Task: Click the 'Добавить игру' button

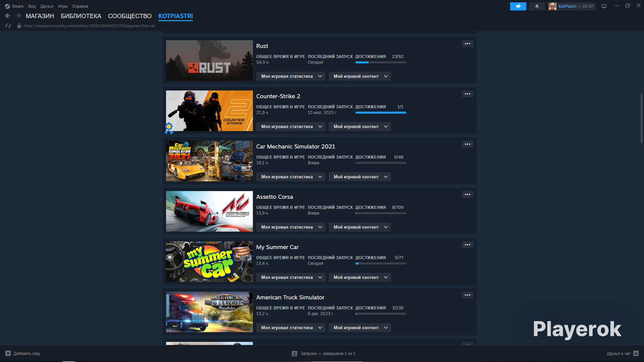Action: point(23,353)
